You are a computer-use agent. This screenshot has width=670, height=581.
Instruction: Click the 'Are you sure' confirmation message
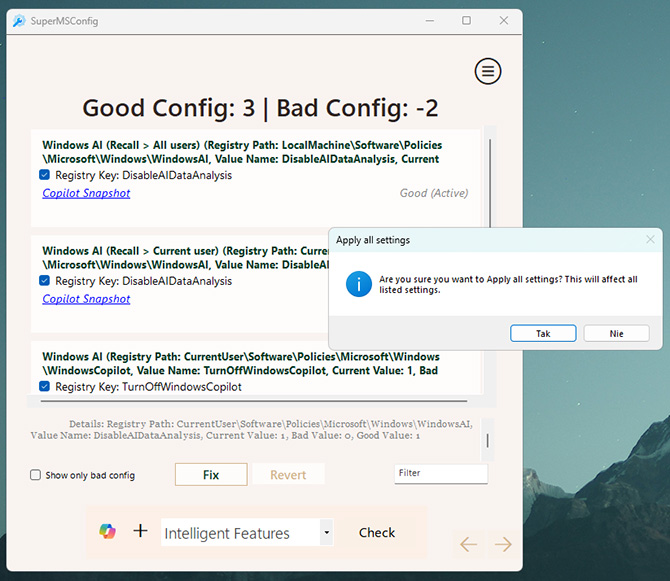pyautogui.click(x=508, y=285)
